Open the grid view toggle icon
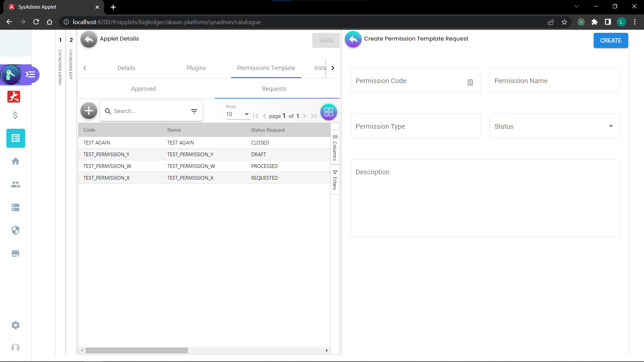 328,112
